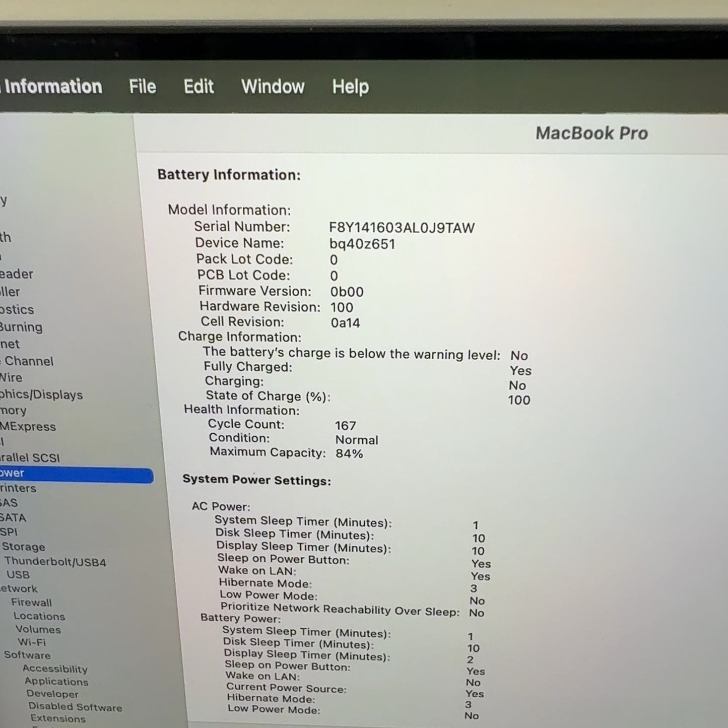The height and width of the screenshot is (728, 728).
Task: Open the Help menu
Action: pyautogui.click(x=350, y=87)
